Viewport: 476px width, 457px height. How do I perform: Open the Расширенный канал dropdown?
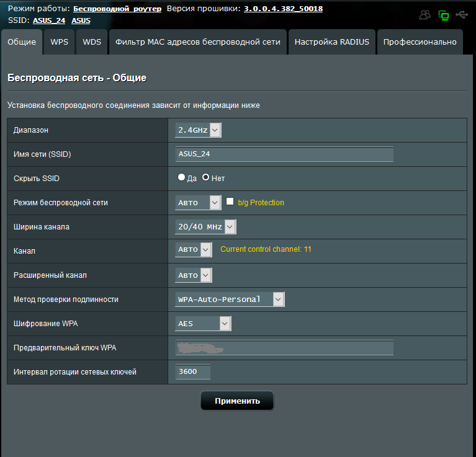point(194,275)
